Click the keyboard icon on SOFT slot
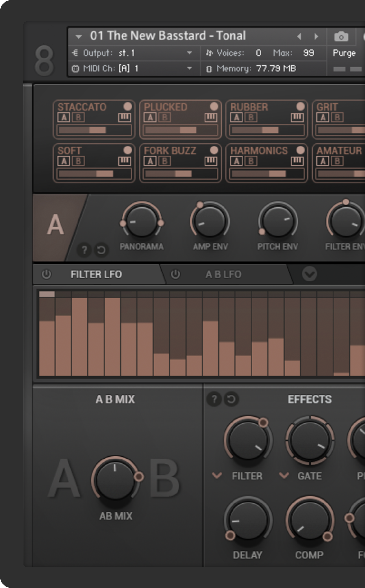 click(124, 161)
